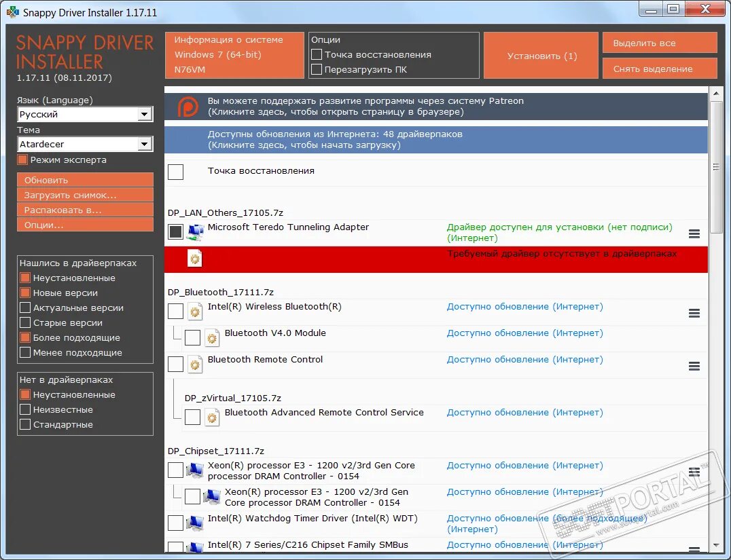This screenshot has height=560, width=731.
Task: Open the hamburger menu for Bluetooth Remote Control
Action: [x=694, y=366]
